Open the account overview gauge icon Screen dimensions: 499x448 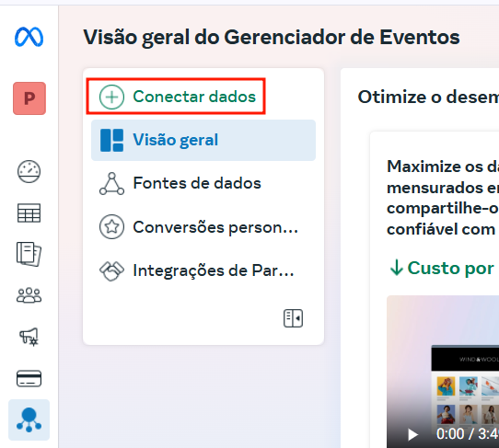tap(29, 171)
